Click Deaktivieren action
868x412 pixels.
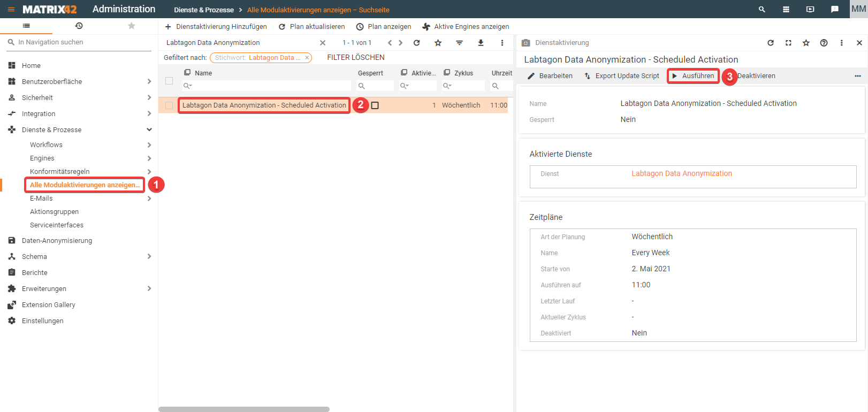(x=756, y=76)
